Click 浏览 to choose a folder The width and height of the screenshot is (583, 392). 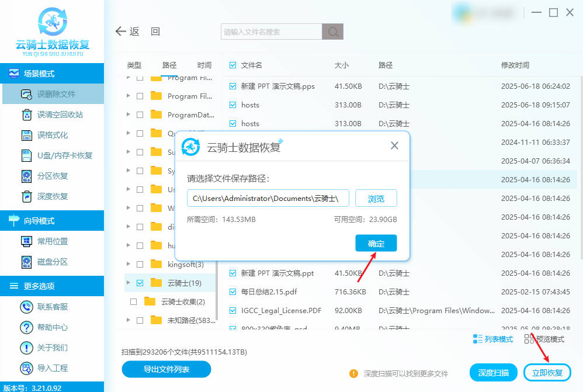coord(376,198)
